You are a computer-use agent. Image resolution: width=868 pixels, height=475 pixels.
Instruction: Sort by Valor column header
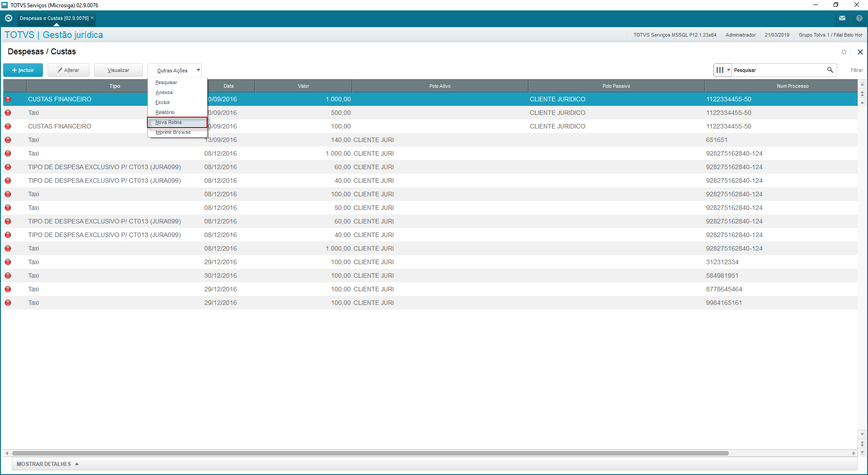(x=303, y=86)
